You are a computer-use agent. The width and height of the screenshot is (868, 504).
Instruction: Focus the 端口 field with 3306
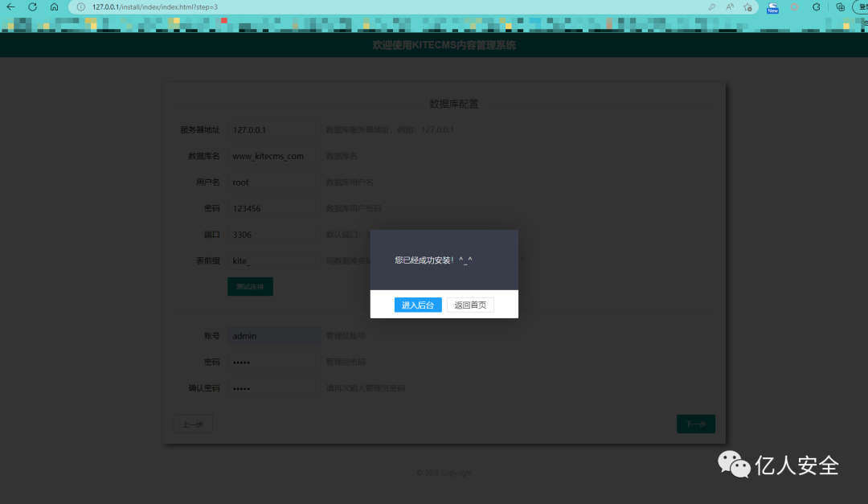(274, 234)
